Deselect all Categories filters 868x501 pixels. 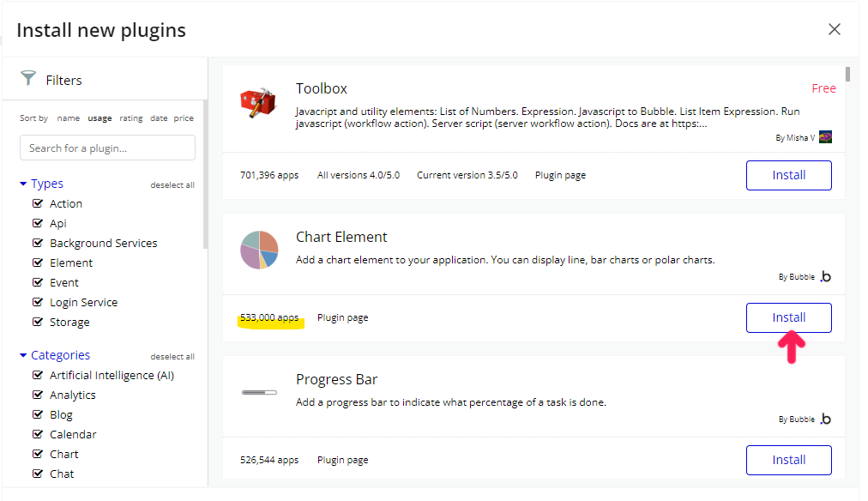pyautogui.click(x=172, y=357)
